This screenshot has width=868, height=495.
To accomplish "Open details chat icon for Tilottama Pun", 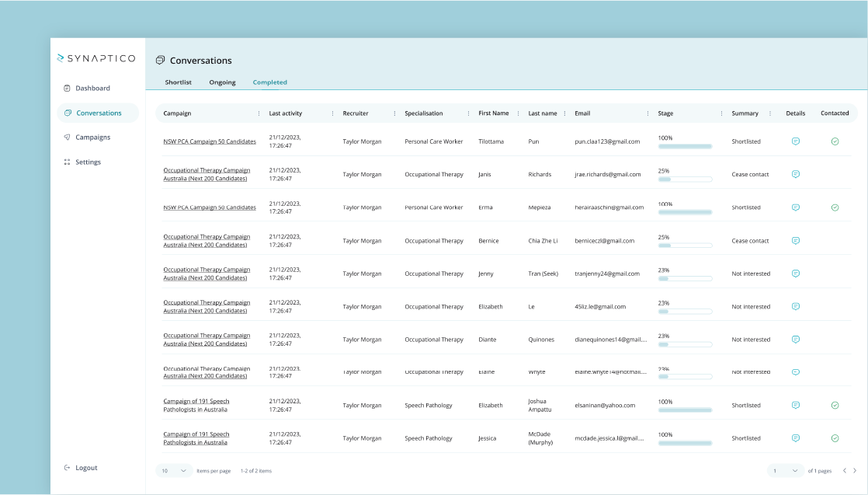I will 796,141.
